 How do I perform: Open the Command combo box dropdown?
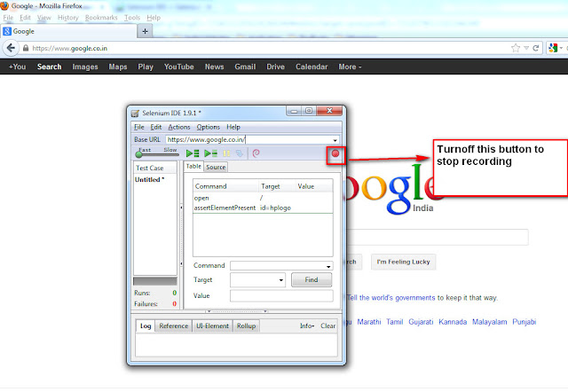tap(328, 266)
